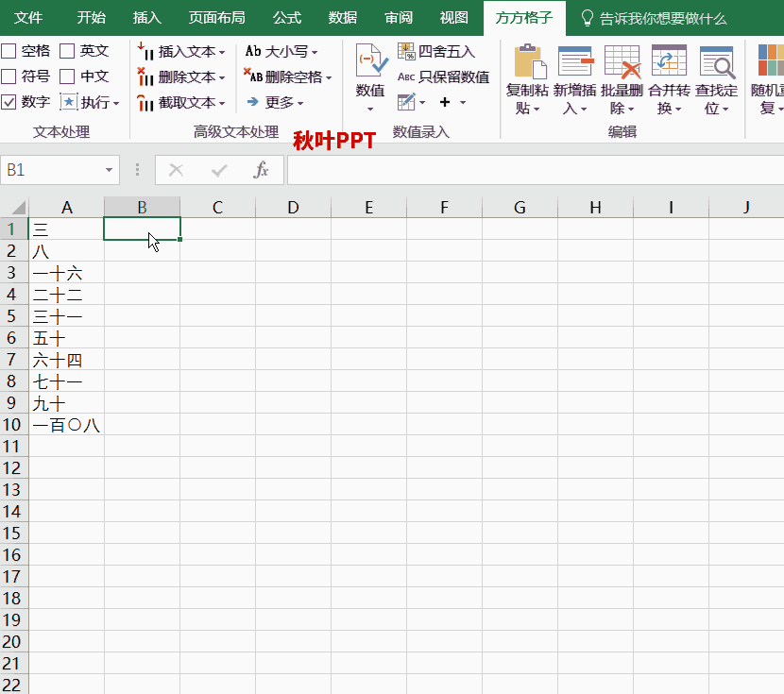Click the Name Box showing B1
784x694 pixels.
pos(53,170)
